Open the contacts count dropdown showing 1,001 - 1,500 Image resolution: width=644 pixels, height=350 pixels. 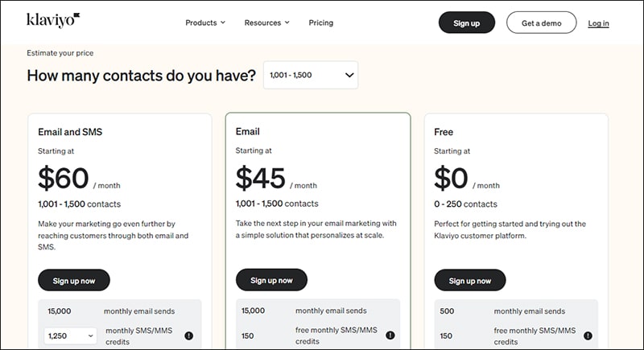point(311,75)
